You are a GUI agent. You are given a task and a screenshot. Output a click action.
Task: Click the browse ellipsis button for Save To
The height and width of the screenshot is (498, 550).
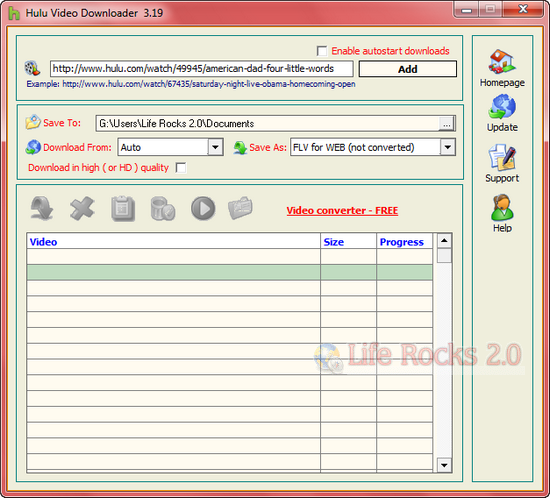[447, 124]
